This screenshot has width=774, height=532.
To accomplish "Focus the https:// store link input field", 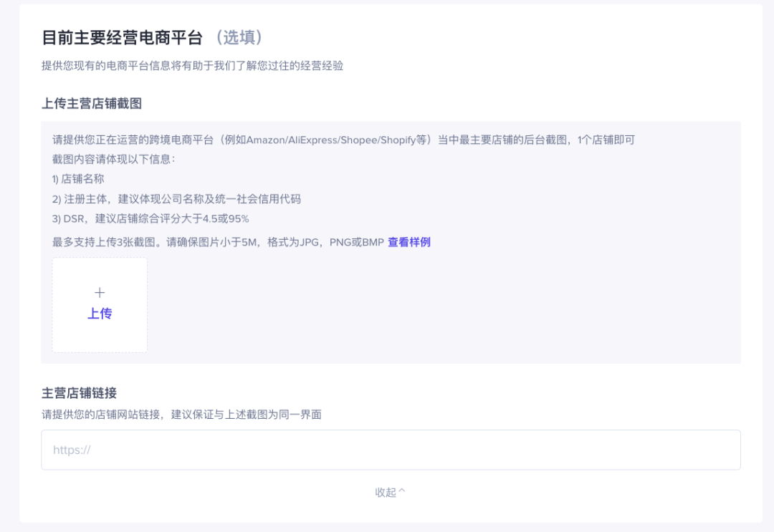I will pyautogui.click(x=391, y=450).
